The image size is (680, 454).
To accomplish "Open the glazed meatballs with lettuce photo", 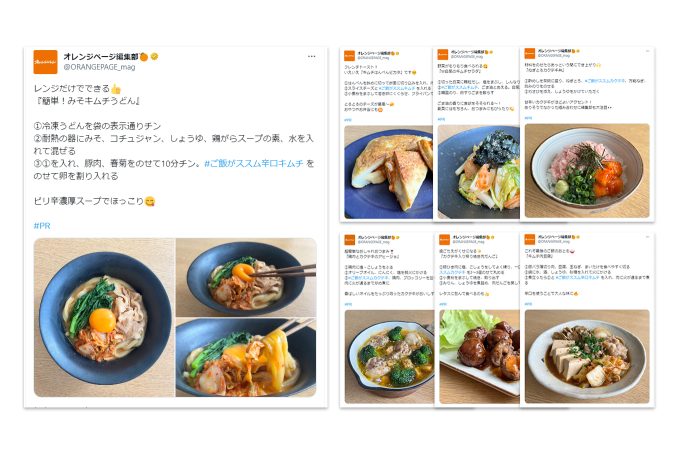I will coord(479,356).
